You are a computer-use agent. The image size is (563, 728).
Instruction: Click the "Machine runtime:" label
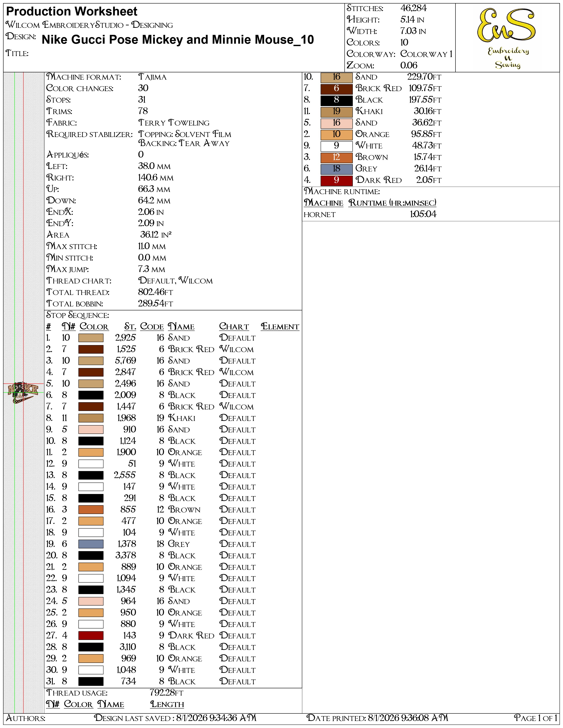click(x=342, y=192)
